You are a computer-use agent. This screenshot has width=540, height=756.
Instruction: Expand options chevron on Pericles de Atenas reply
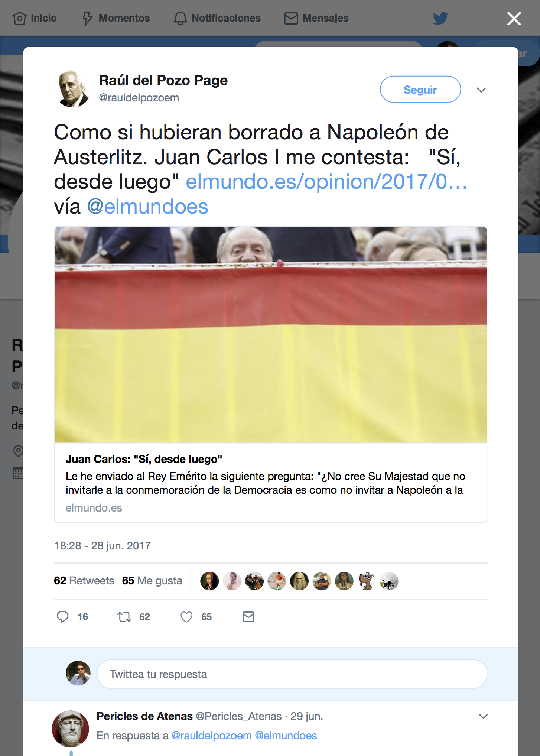click(483, 716)
